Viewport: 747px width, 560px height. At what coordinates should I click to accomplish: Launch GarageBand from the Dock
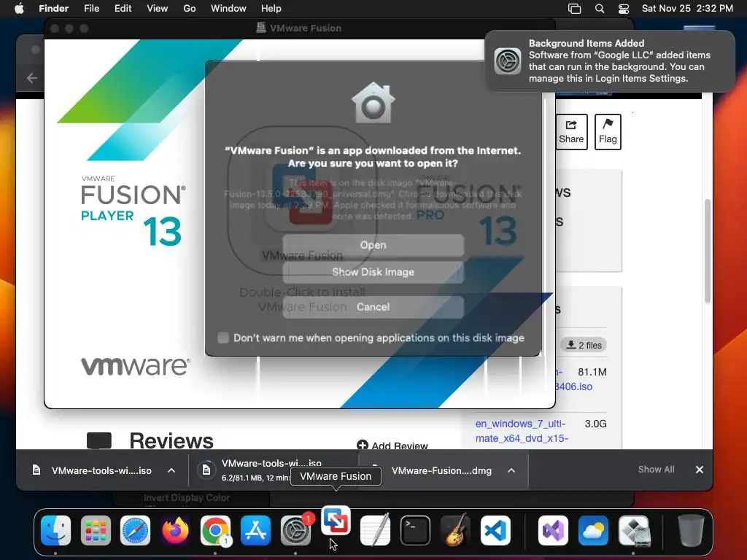(455, 531)
